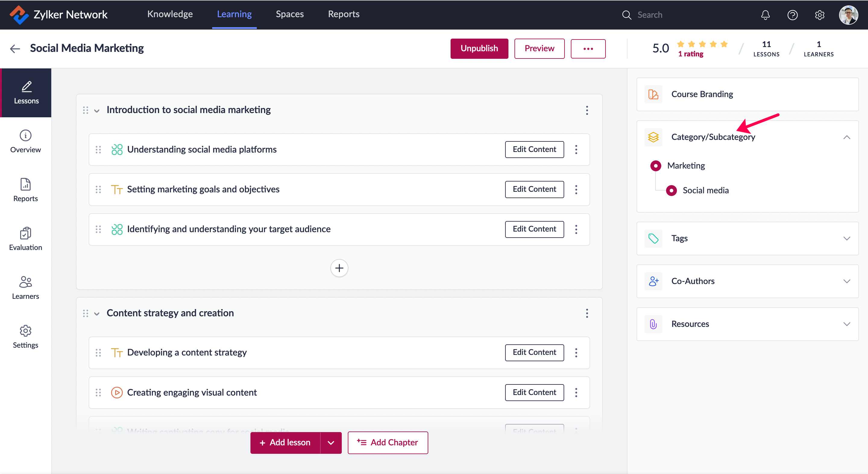Open Reports in the left sidebar
The width and height of the screenshot is (868, 474).
click(26, 190)
